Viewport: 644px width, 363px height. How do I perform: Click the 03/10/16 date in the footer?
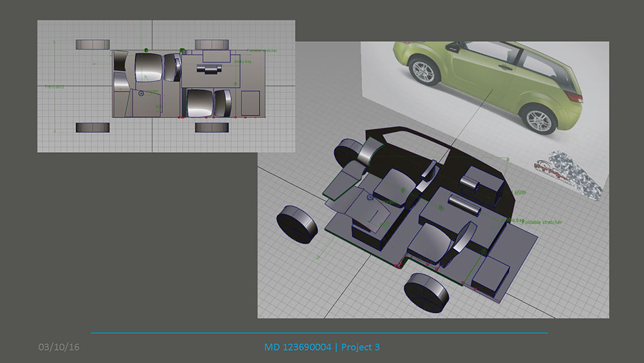click(59, 348)
